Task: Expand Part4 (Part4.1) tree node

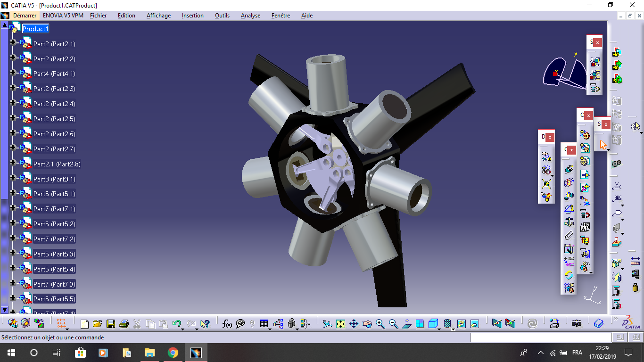Action: 13,74
